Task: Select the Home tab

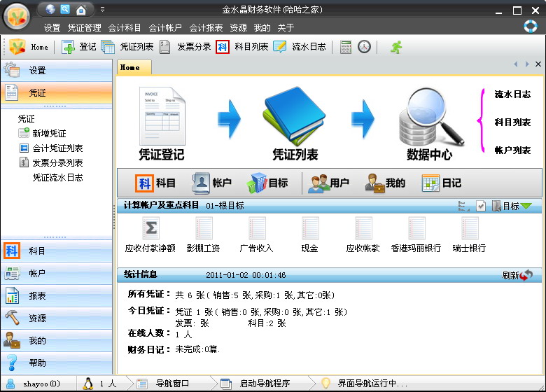Action: click(x=134, y=67)
